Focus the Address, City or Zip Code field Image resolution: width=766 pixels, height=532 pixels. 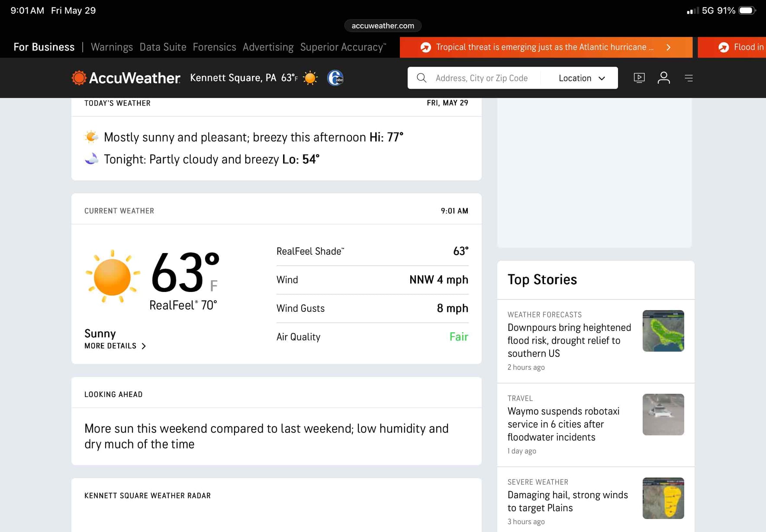482,78
